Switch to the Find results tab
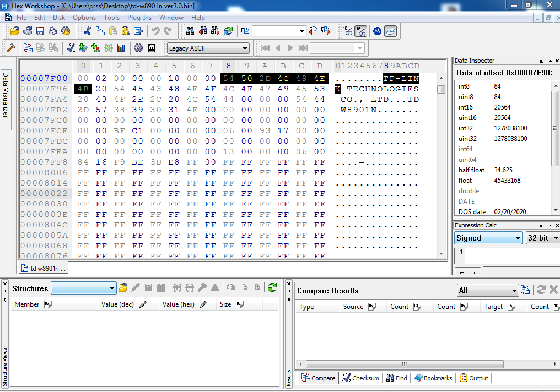 [x=396, y=378]
